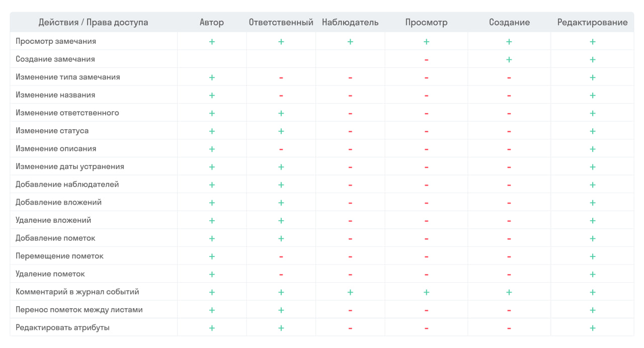The width and height of the screenshot is (644, 348).
Task: Click Ответственный minus in Изменение типа замечания row
Action: click(281, 77)
